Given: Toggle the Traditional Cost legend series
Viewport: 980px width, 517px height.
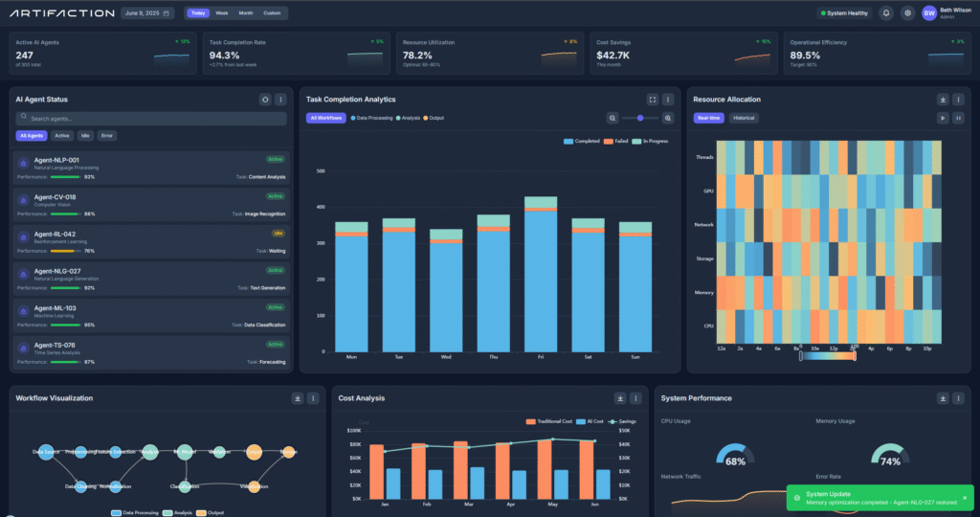Looking at the screenshot, I should [547, 421].
